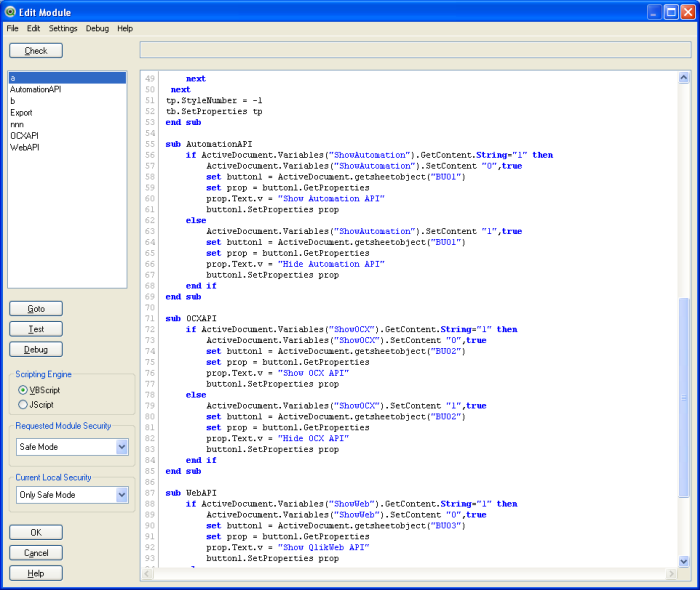Screen dimensions: 700x590
Task: Open the Debug menu
Action: tap(97, 28)
